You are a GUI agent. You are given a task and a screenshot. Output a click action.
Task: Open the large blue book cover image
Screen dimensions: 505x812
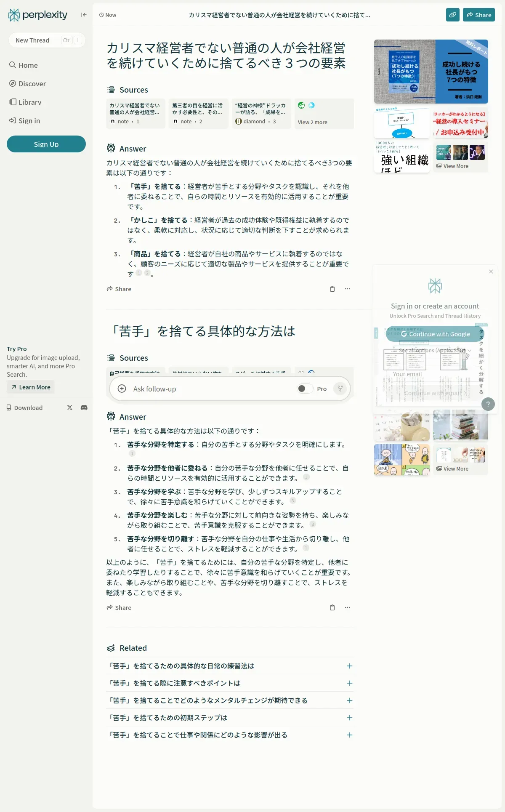(x=431, y=72)
